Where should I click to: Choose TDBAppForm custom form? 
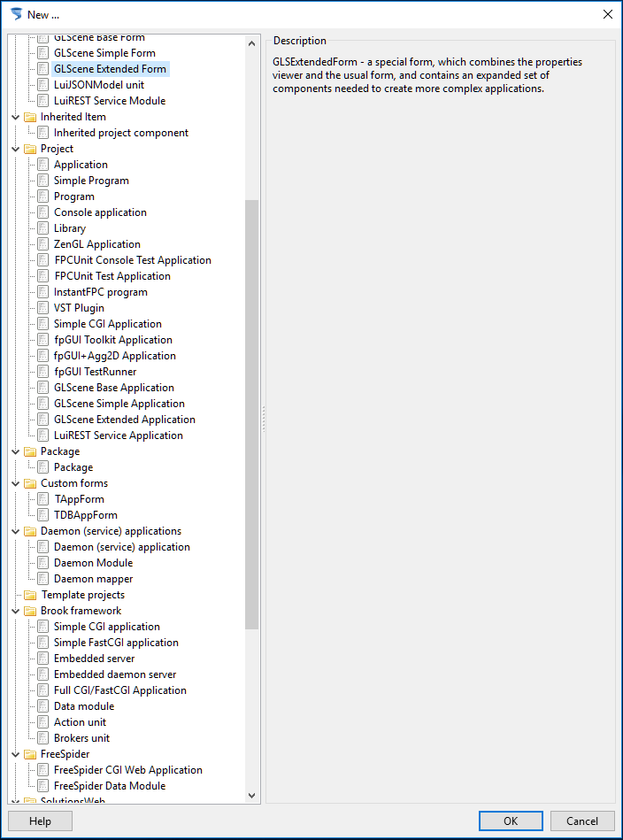[x=86, y=515]
